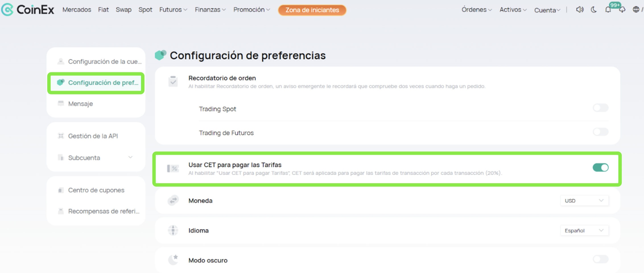This screenshot has height=273, width=644.
Task: Click the account settings person icon
Action: [61, 61]
